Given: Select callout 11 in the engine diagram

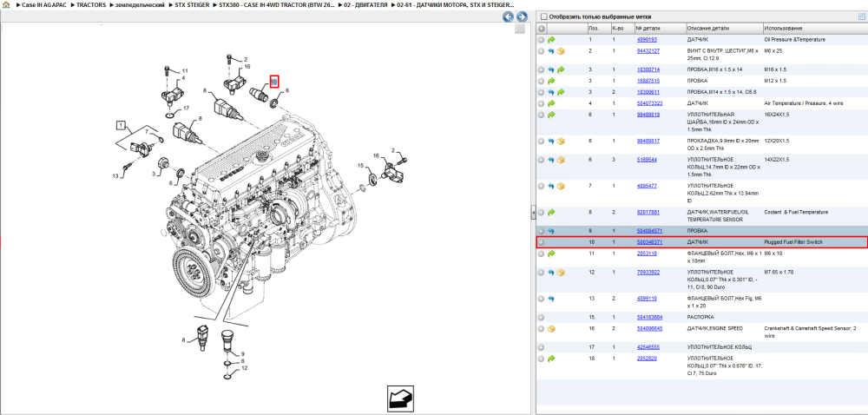Looking at the screenshot, I should [185, 71].
